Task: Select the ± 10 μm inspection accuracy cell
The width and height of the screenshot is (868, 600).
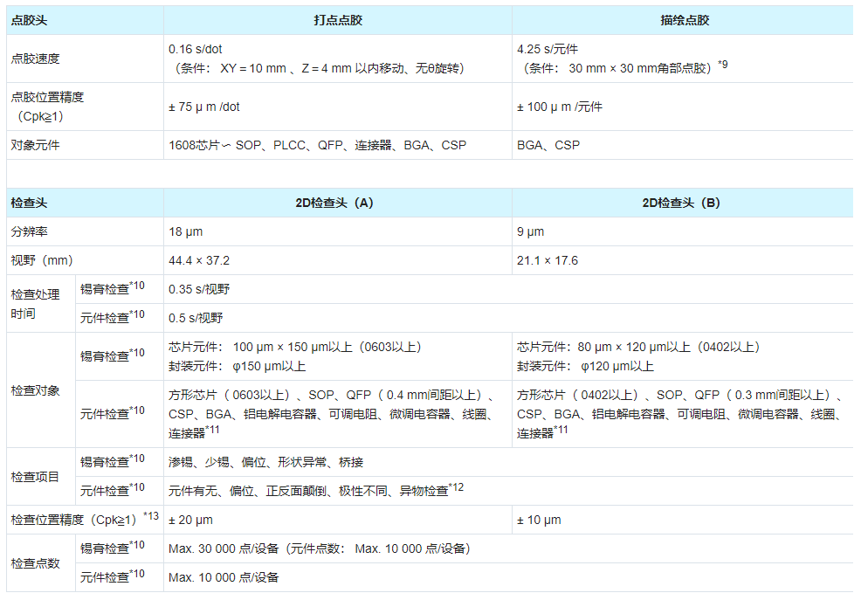Action: (539, 520)
